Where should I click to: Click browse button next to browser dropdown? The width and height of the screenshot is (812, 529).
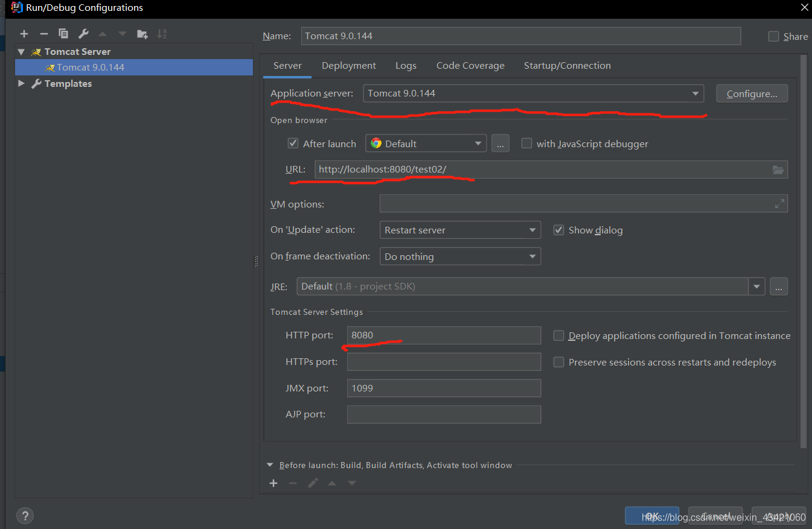click(500, 144)
